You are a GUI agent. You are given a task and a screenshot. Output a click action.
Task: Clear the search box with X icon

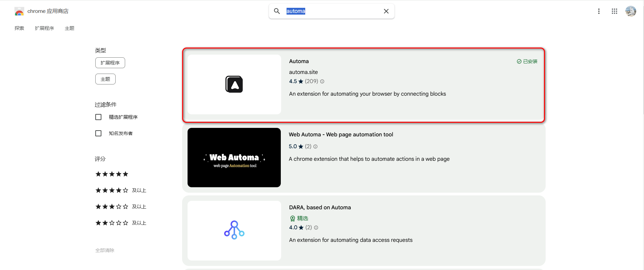click(386, 11)
